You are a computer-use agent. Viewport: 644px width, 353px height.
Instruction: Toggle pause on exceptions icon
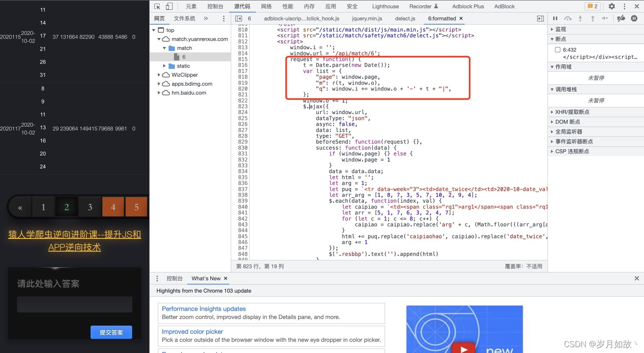pos(634,18)
